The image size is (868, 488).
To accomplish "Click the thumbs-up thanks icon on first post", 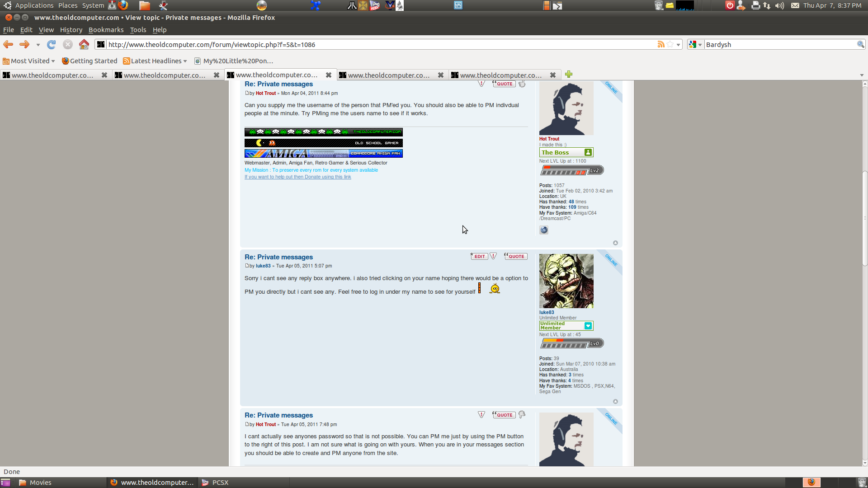I will point(522,84).
